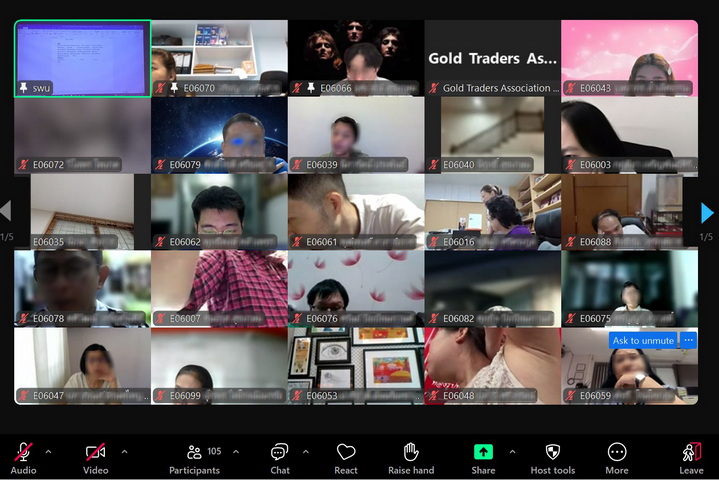This screenshot has height=480, width=719.
Task: Expand the Chat options caret
Action: click(305, 451)
